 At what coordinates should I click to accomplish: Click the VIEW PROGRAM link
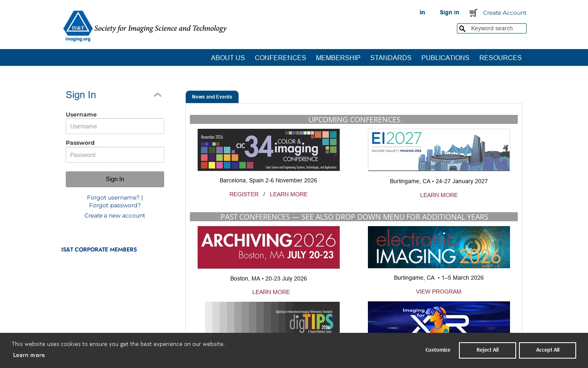439,292
